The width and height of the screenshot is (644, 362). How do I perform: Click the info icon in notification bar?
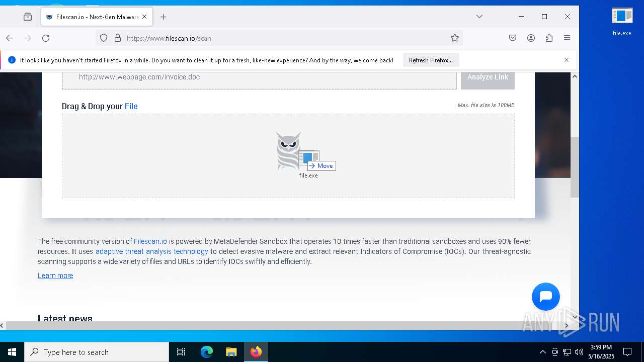click(x=12, y=60)
